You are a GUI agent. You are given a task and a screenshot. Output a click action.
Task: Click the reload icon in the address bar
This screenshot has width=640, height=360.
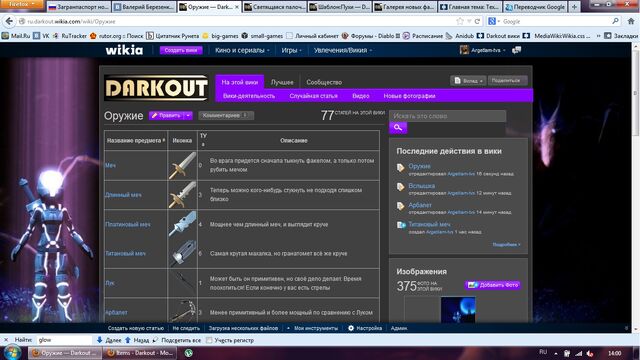point(477,21)
